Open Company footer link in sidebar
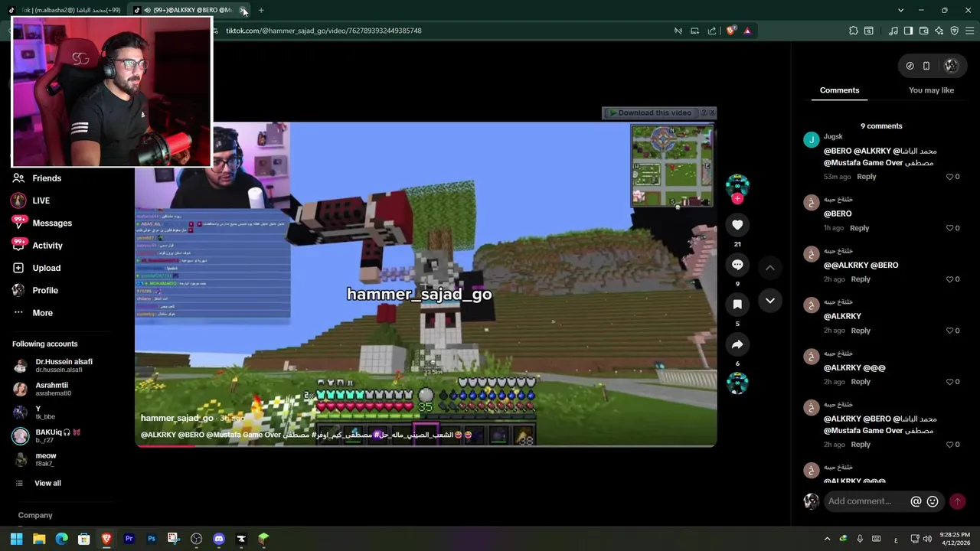980x551 pixels. click(x=35, y=515)
